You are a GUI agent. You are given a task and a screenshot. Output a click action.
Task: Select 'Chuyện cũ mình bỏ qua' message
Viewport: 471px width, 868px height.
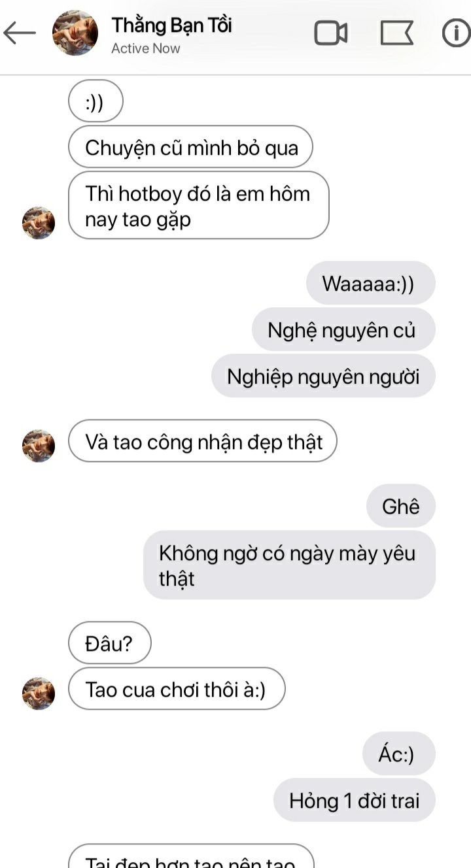pos(190,147)
